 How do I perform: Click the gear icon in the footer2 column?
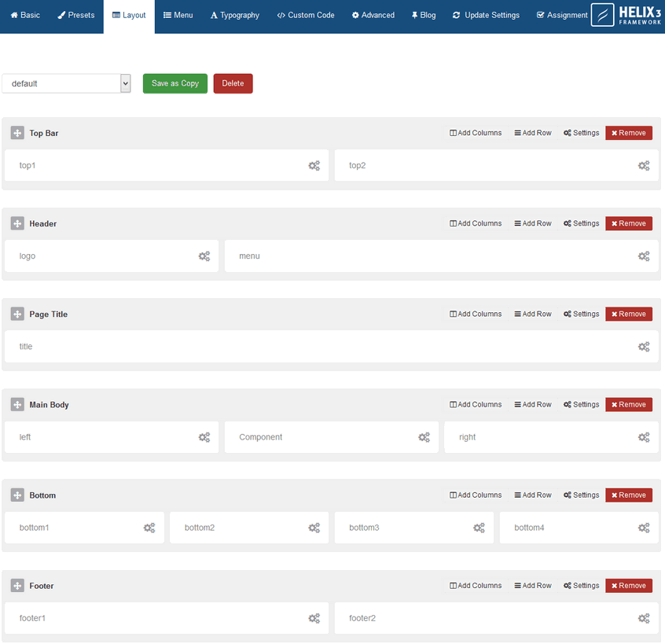643,619
